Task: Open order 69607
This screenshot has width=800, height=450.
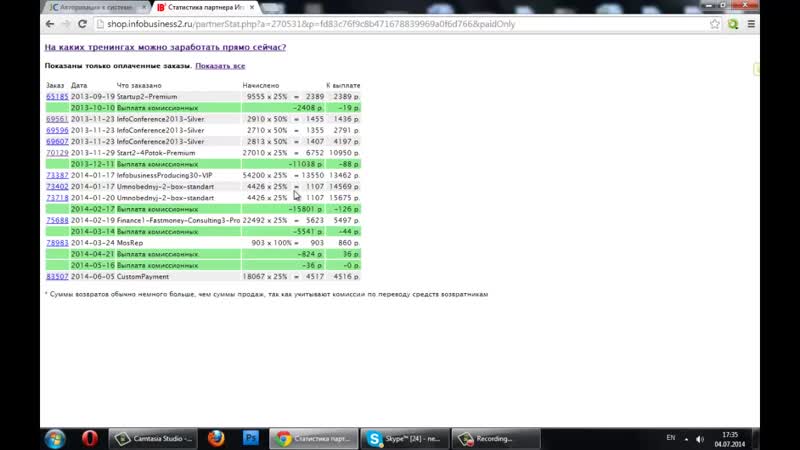Action: click(x=57, y=141)
